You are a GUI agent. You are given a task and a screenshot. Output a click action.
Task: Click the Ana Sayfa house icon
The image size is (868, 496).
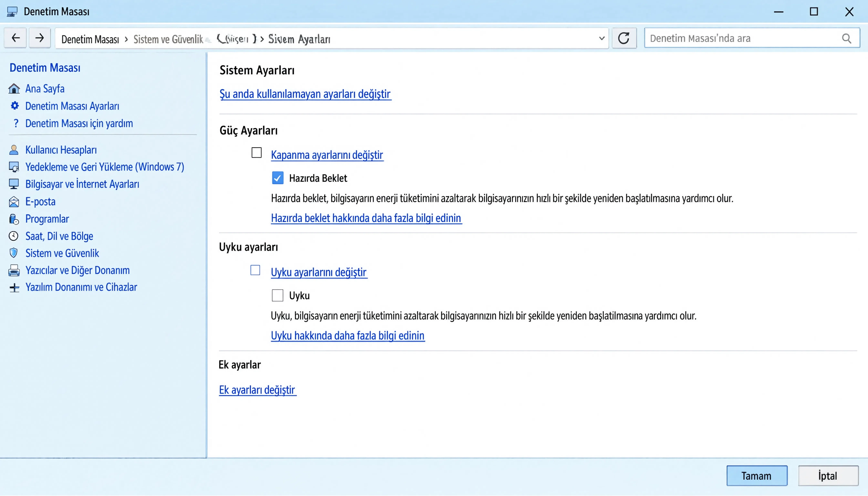point(14,89)
